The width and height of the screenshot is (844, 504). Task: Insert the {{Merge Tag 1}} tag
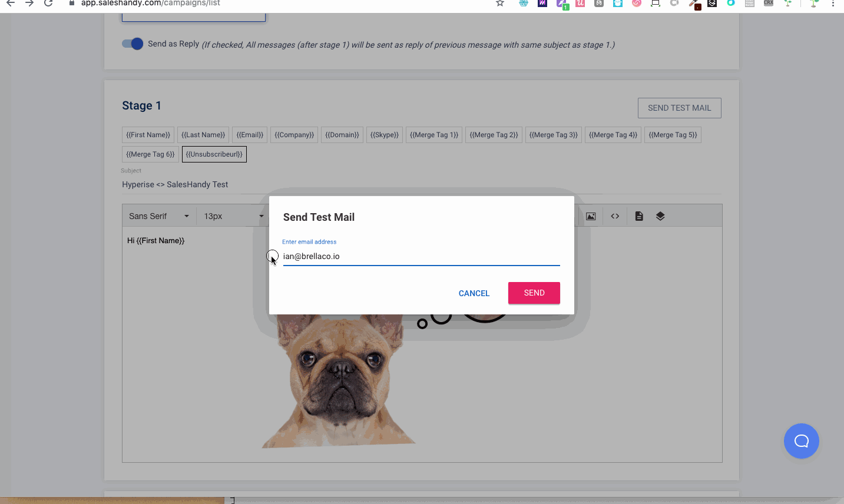point(434,135)
